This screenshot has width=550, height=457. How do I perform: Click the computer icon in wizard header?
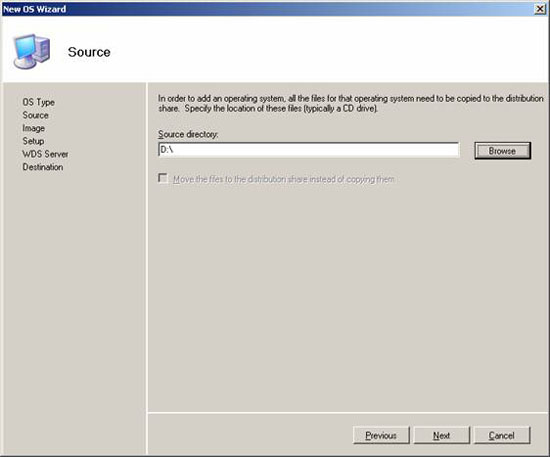(31, 51)
